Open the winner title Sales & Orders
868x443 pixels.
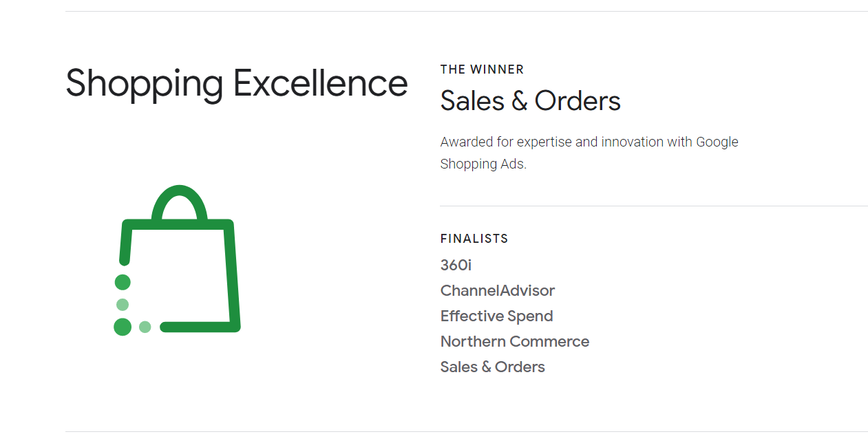[530, 101]
